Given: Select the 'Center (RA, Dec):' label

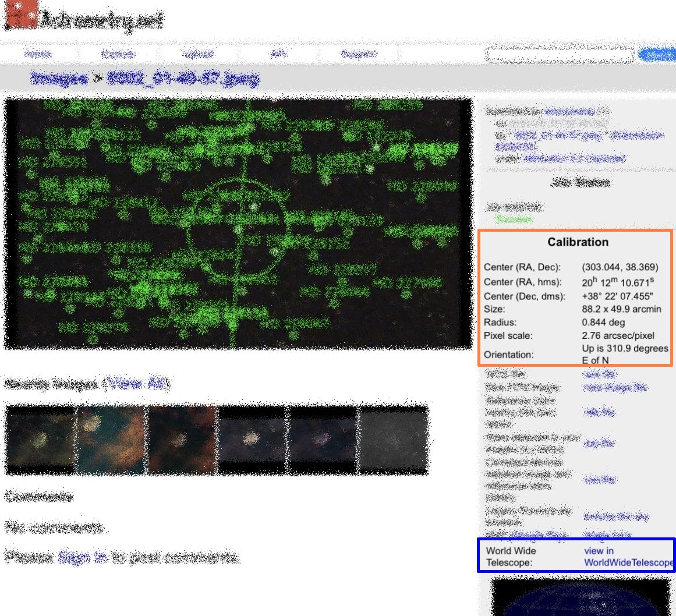Looking at the screenshot, I should pyautogui.click(x=522, y=267).
